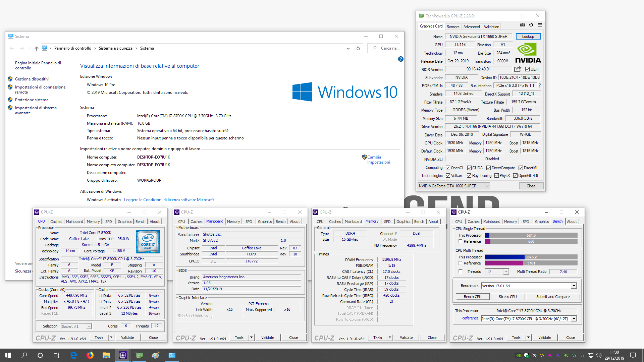Open taskbar search magnifier
This screenshot has height=362, width=644.
pos(24,355)
